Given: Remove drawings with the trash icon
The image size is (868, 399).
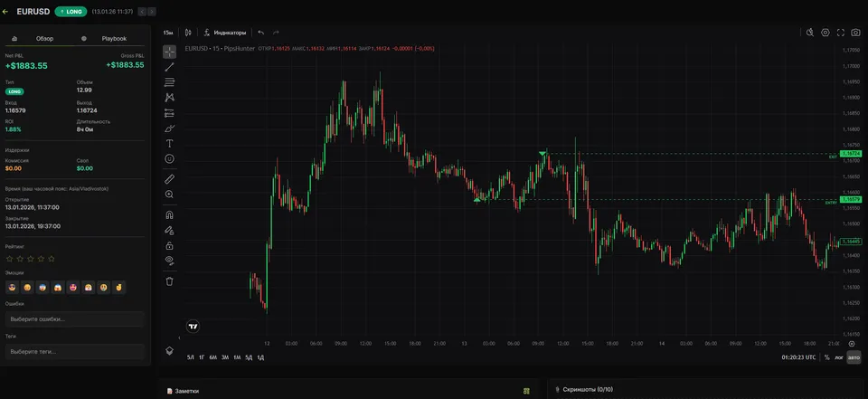Looking at the screenshot, I should coord(169,281).
